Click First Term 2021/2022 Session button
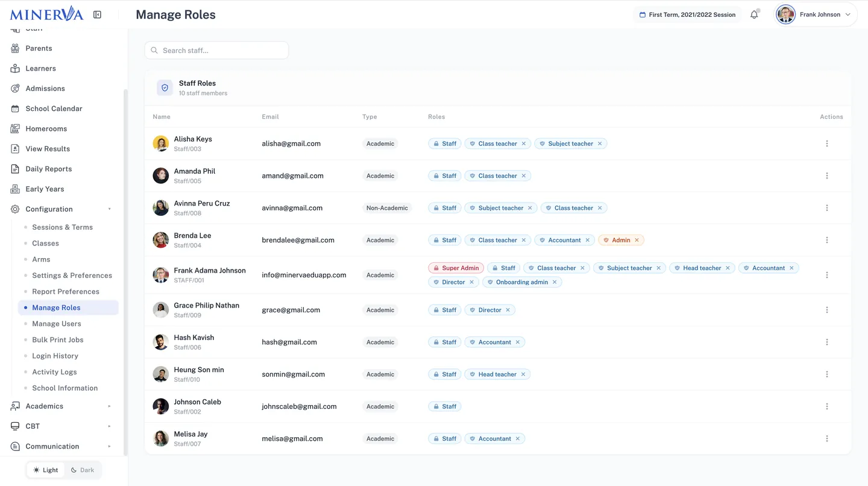The image size is (868, 486). tap(687, 14)
